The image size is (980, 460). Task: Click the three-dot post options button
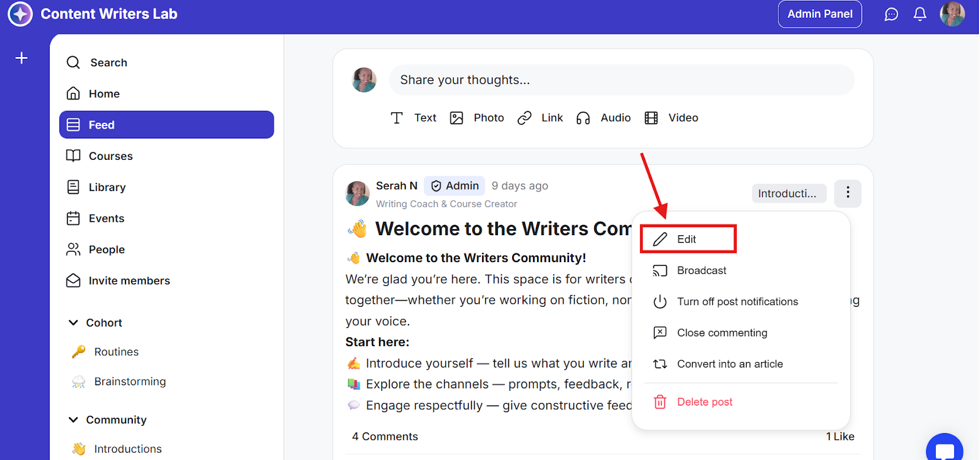click(848, 193)
